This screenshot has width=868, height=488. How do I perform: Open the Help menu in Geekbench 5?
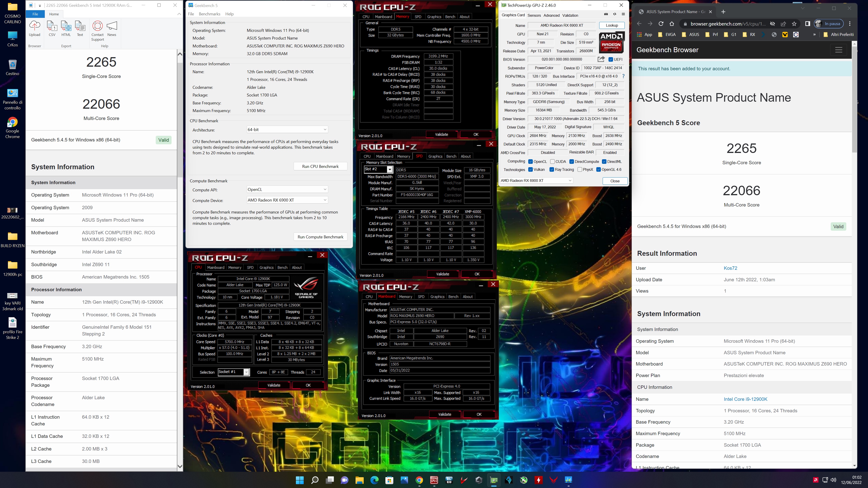[229, 14]
